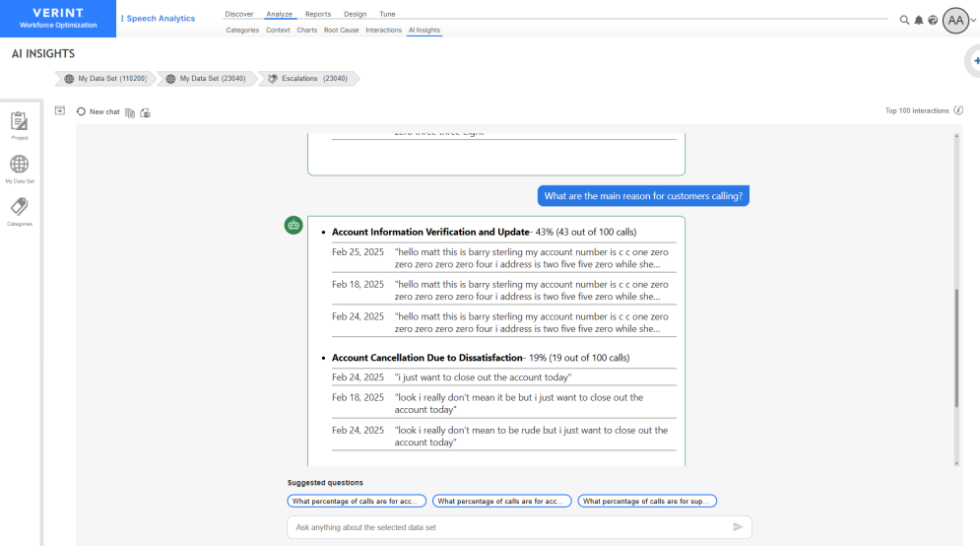The image size is (980, 546).
Task: Open the AA user avatar menu
Action: (x=955, y=21)
